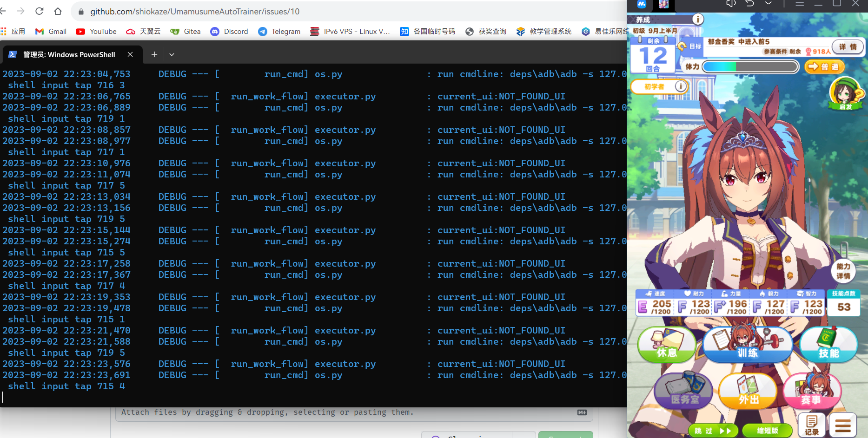Viewport: 868px width, 438px height.
Task: Open site info via the address bar padlock
Action: click(x=81, y=12)
